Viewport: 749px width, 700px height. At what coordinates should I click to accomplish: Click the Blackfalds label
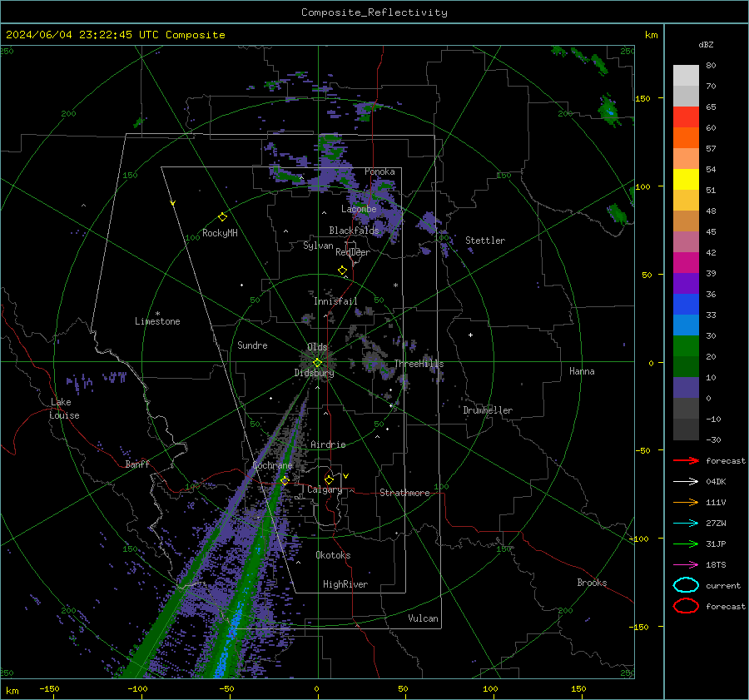coord(354,231)
